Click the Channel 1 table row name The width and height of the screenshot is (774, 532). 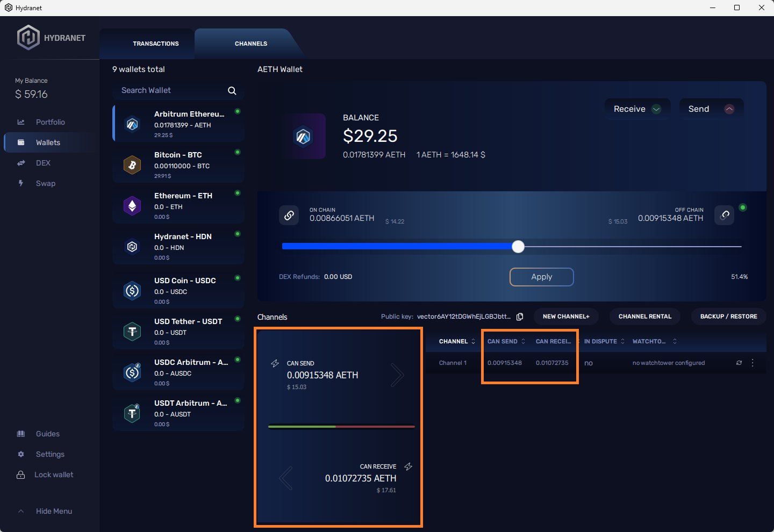point(453,363)
